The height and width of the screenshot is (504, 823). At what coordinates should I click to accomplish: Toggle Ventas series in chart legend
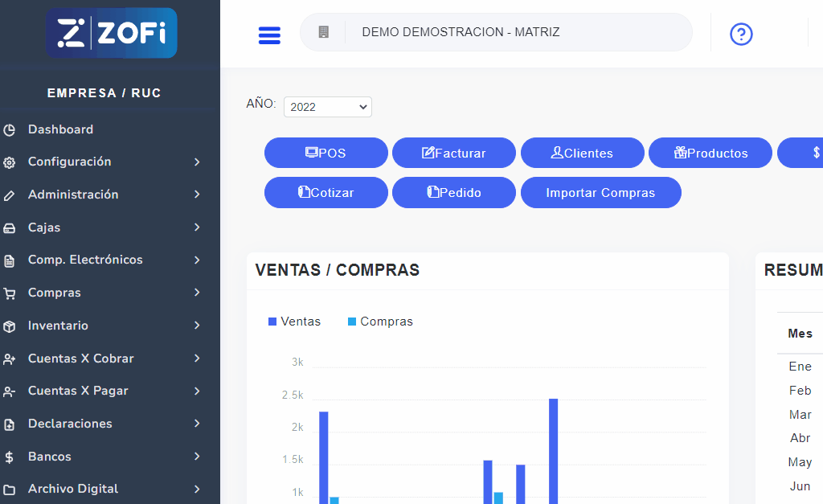tap(294, 322)
